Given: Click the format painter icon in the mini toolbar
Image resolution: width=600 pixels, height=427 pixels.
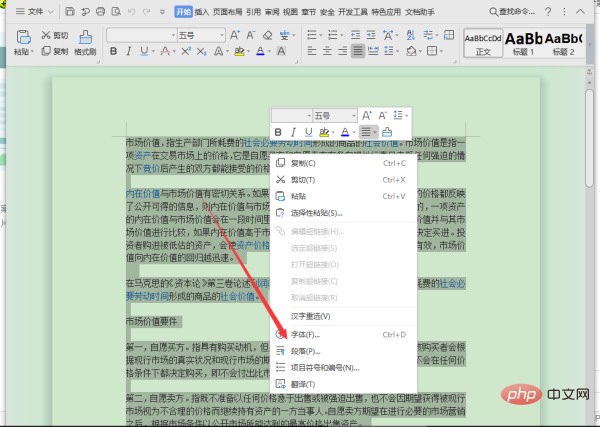Looking at the screenshot, I should point(386,132).
